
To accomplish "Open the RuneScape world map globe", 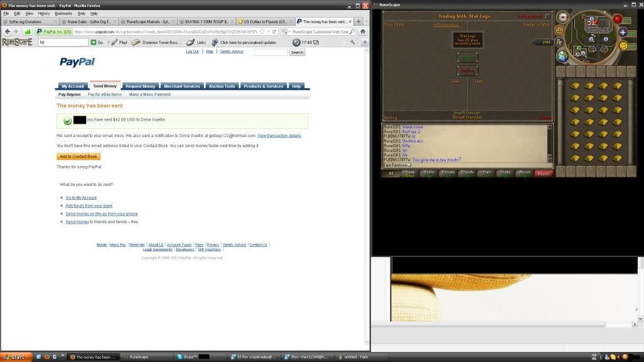I will coord(563,56).
